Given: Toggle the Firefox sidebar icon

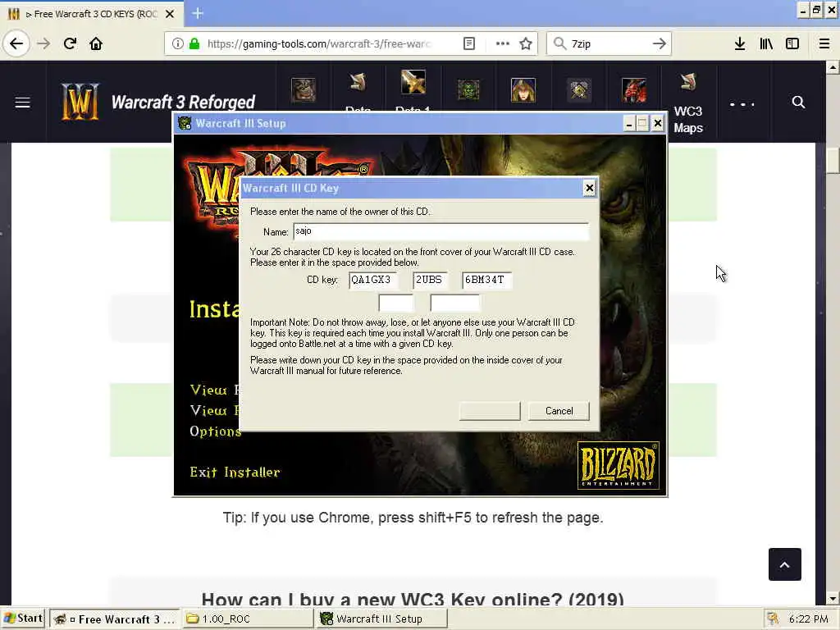Looking at the screenshot, I should pos(792,43).
